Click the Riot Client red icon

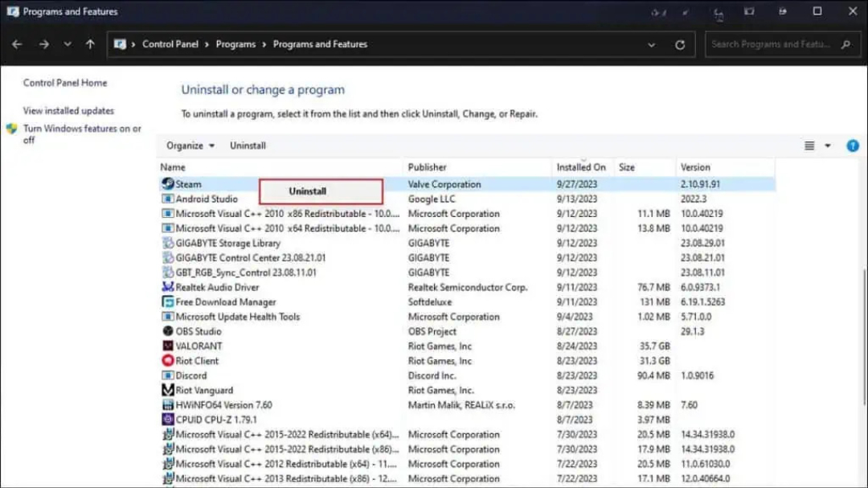point(168,361)
